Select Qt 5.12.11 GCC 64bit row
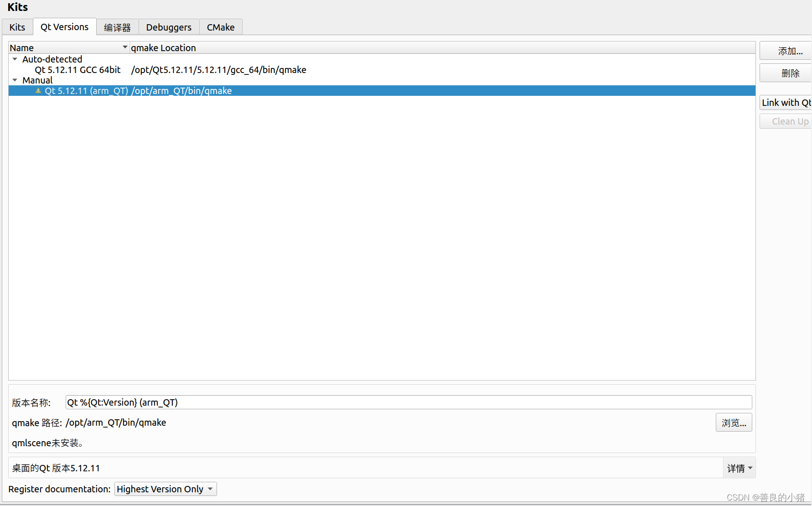 tap(382, 70)
